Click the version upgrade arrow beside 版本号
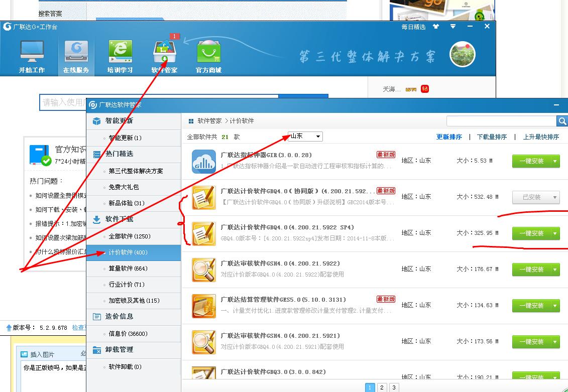568x392 pixels. (x=9, y=328)
